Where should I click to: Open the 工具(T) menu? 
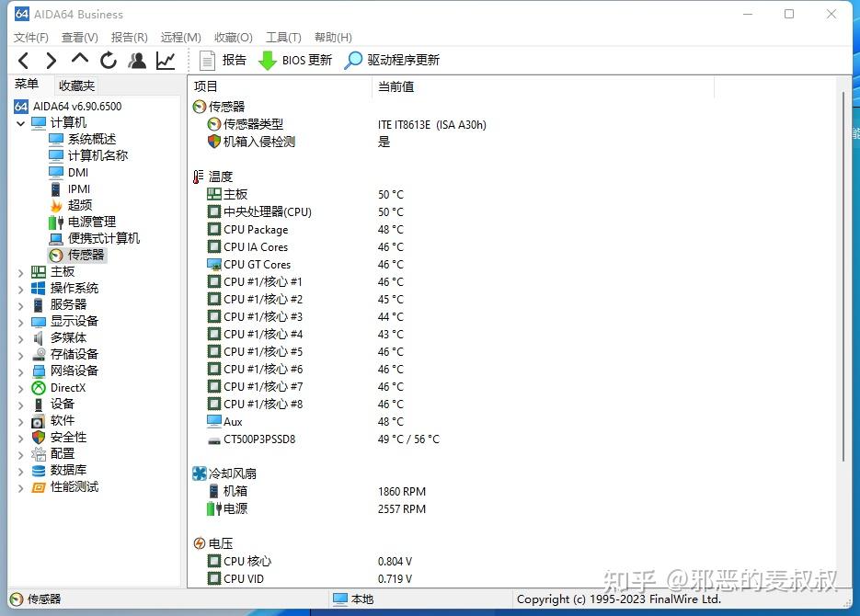(283, 38)
